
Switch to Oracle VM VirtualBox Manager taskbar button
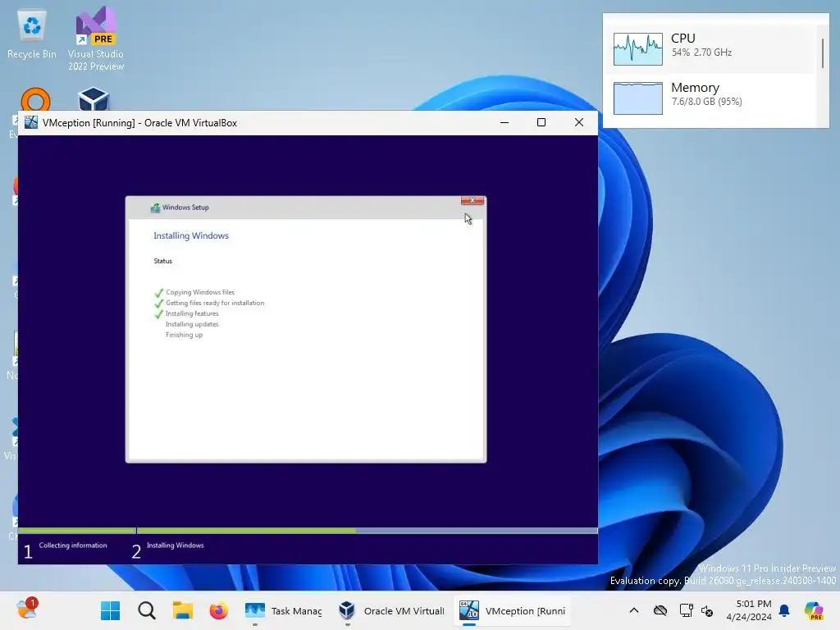(x=391, y=610)
